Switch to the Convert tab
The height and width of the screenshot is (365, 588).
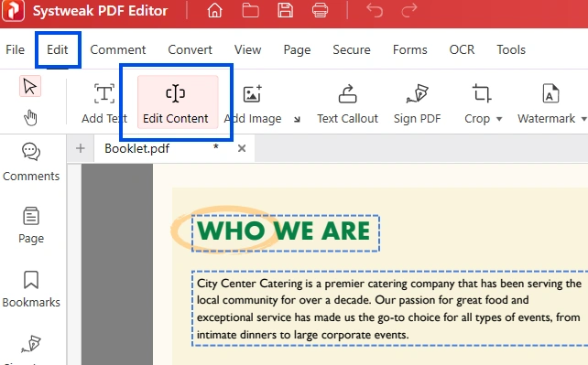tap(190, 49)
